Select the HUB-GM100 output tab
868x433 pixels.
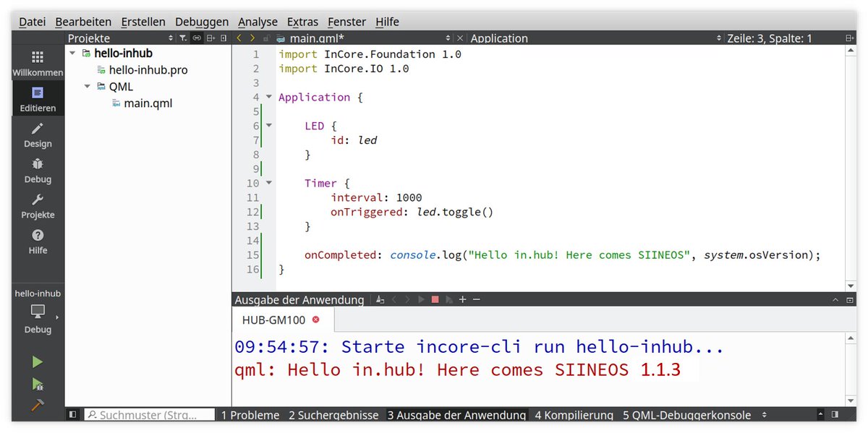283,319
